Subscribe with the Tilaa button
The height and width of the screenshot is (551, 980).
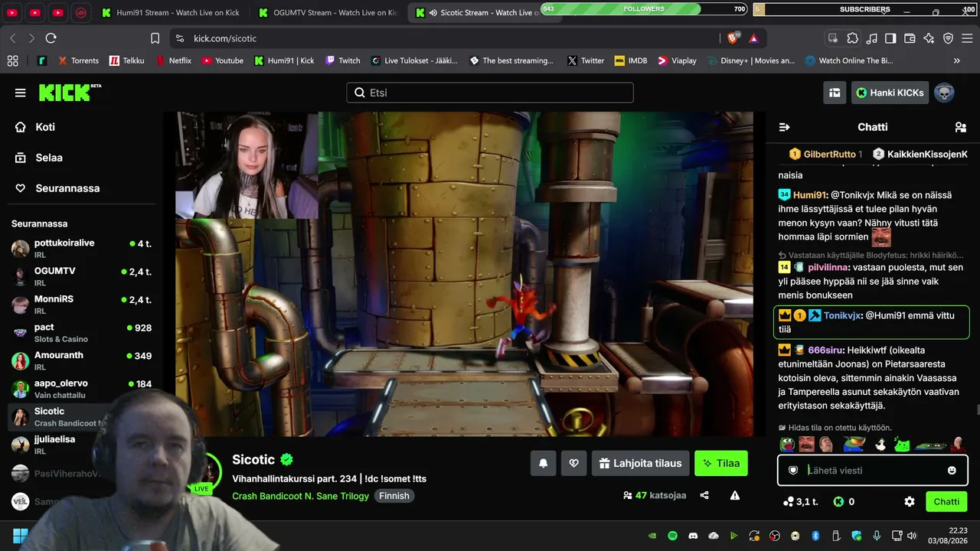coord(721,463)
